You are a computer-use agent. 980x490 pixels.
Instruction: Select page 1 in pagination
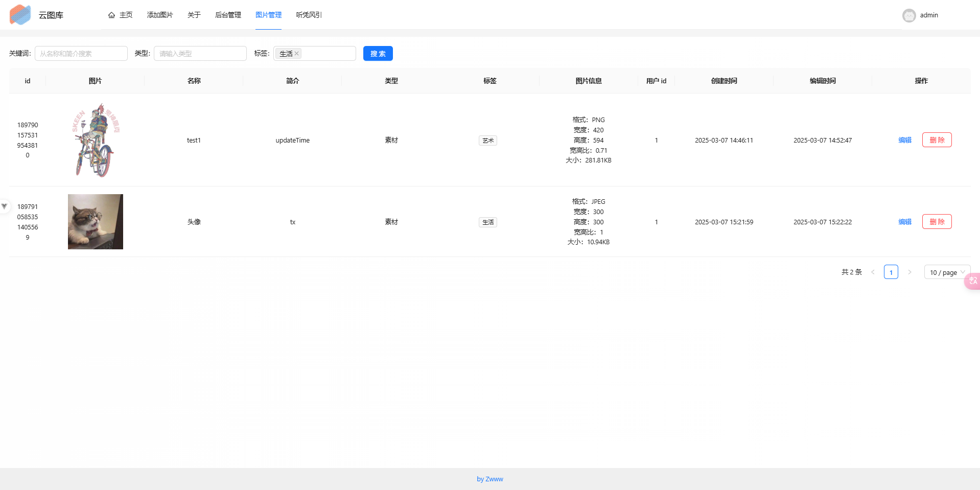click(x=891, y=272)
